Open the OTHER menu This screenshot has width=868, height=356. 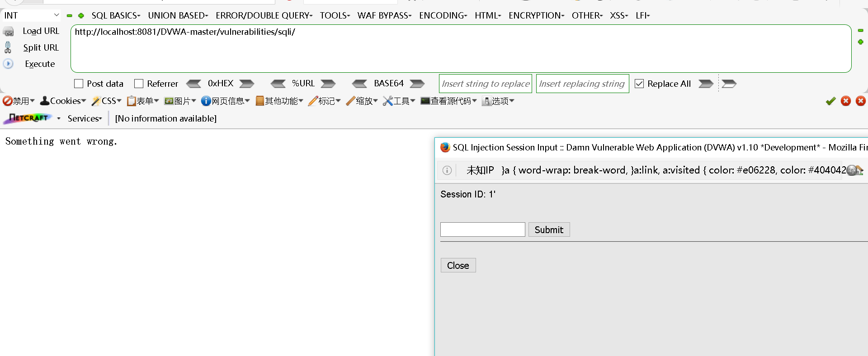tap(587, 15)
